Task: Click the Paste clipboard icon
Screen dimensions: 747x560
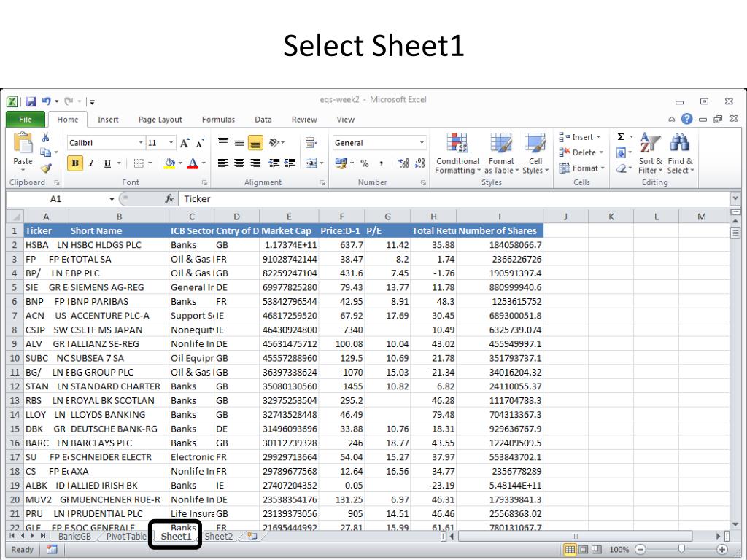Action: click(23, 143)
